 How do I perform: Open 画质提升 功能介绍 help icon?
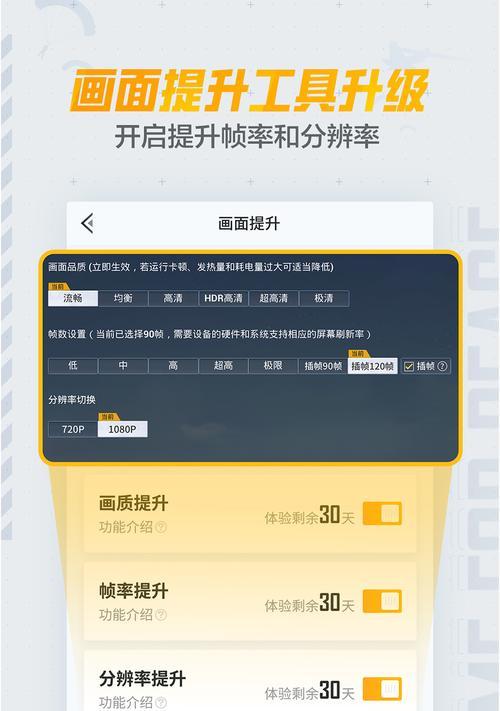pyautogui.click(x=161, y=527)
